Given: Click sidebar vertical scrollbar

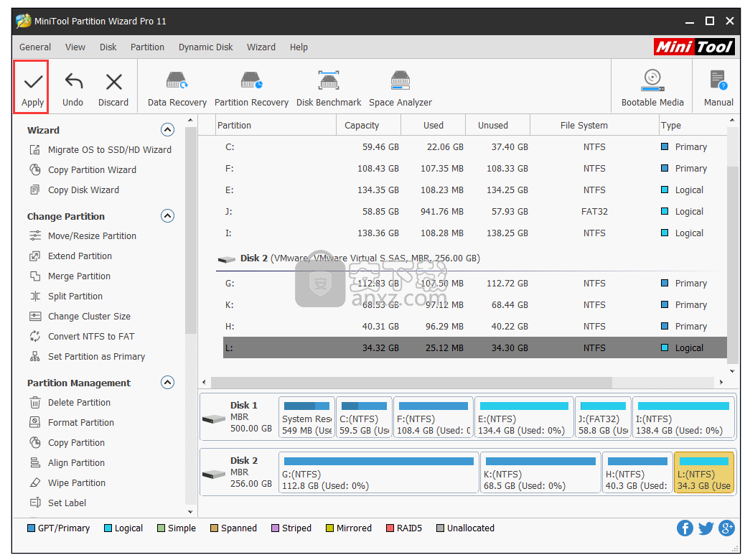Looking at the screenshot, I should coord(190,230).
